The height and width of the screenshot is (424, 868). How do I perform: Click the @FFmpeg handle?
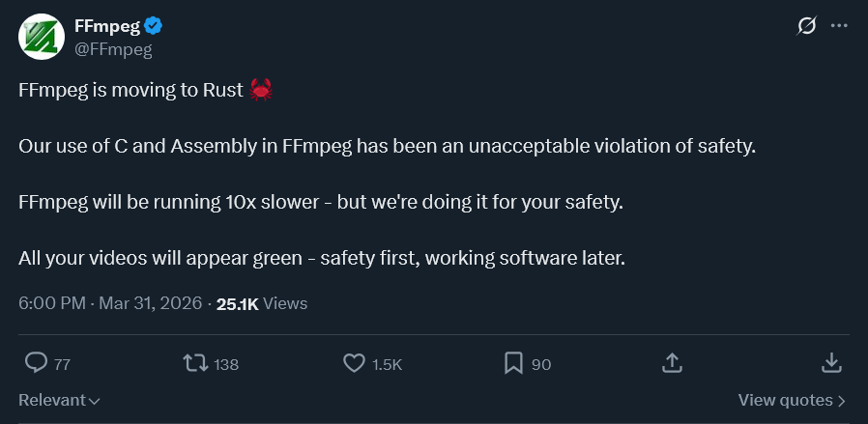(x=113, y=47)
